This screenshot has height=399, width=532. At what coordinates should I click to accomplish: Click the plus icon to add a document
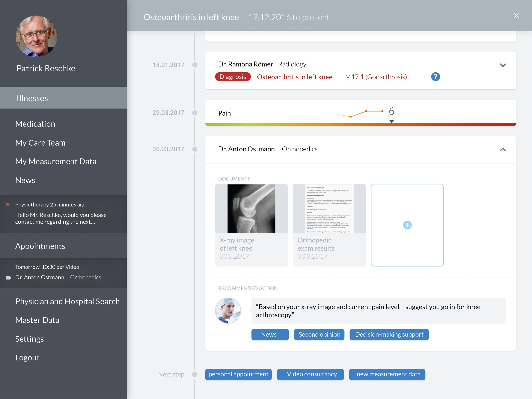pos(407,225)
